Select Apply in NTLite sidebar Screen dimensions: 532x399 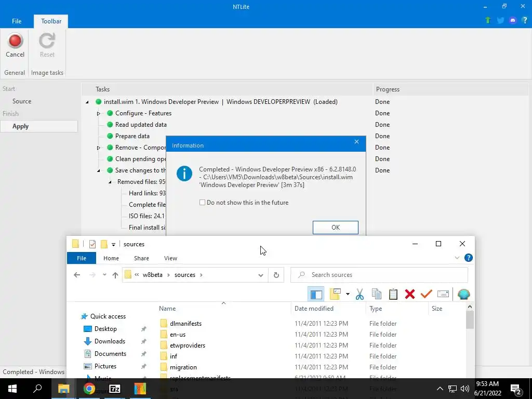pos(39,126)
